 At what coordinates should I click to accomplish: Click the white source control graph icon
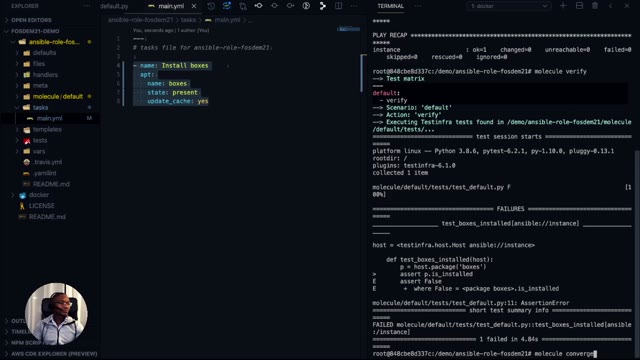click(x=322, y=6)
